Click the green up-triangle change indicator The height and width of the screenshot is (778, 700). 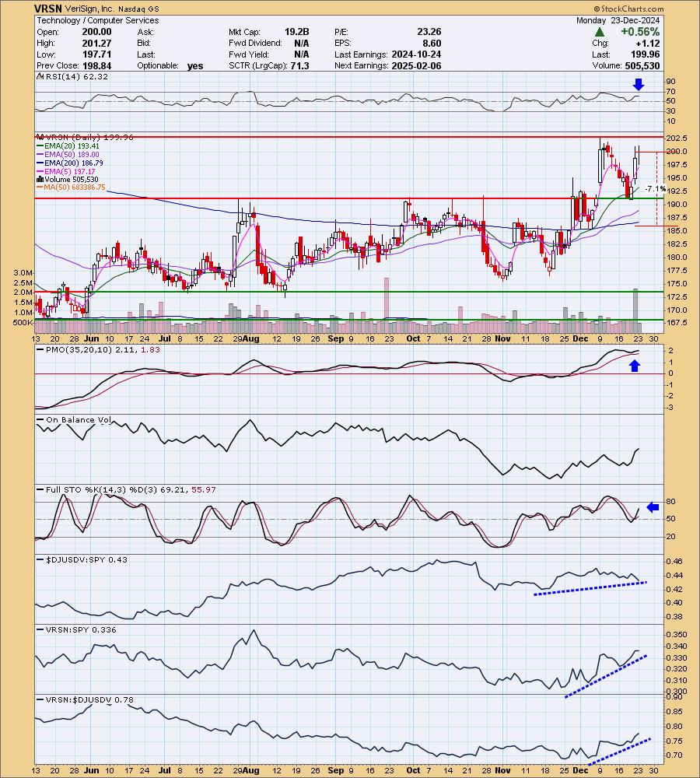[x=600, y=32]
